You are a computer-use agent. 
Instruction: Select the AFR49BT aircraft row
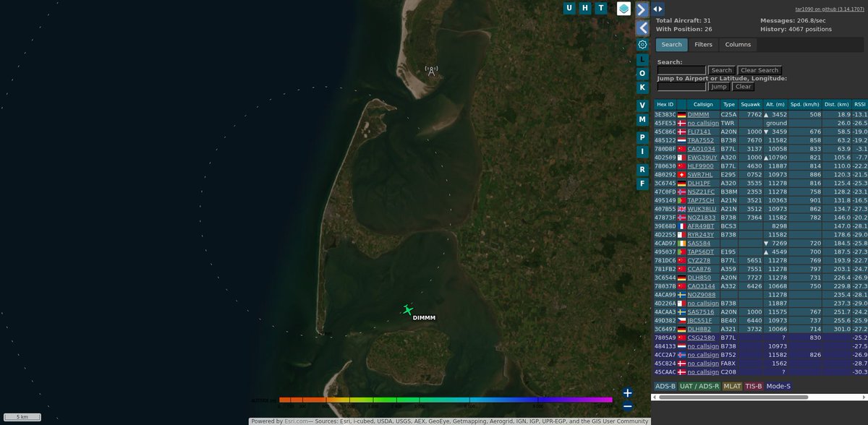[x=760, y=226]
